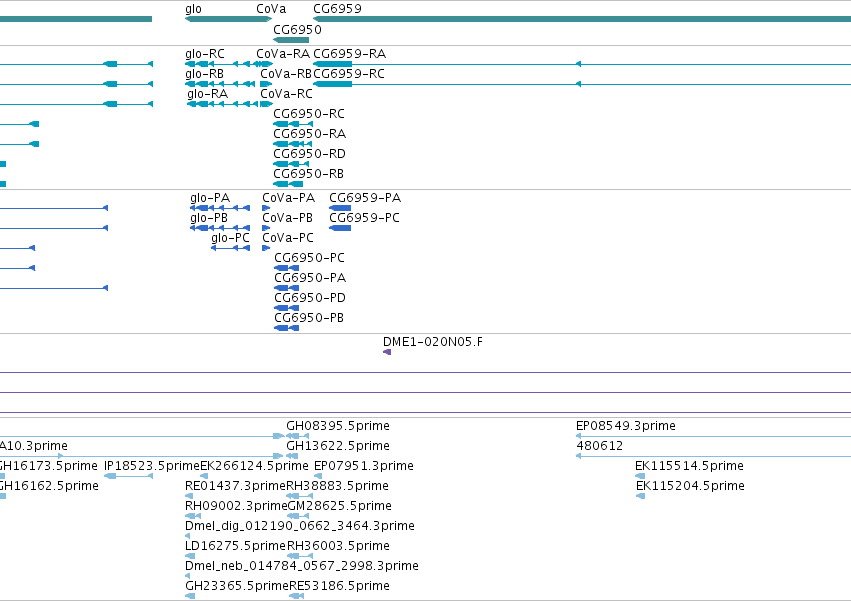Select the RH38883.5prime EST label
Viewport: 851px width, 601px height.
click(337, 486)
